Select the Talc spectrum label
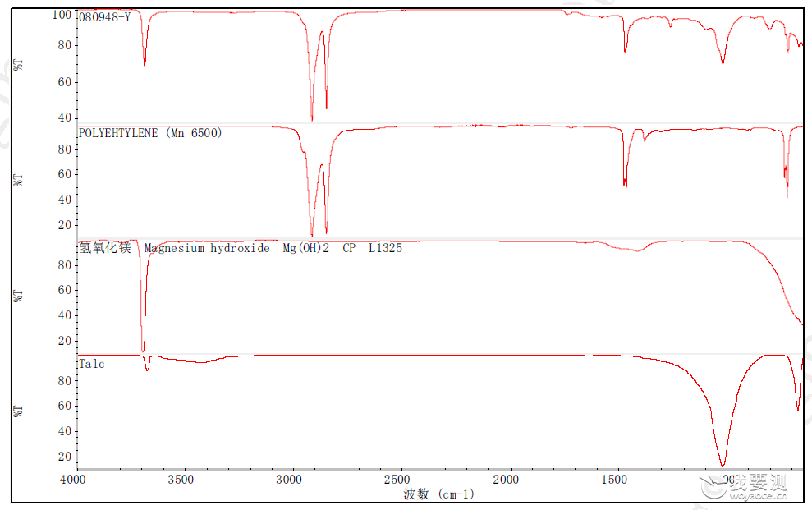Image resolution: width=812 pixels, height=510 pixels. pyautogui.click(x=92, y=364)
